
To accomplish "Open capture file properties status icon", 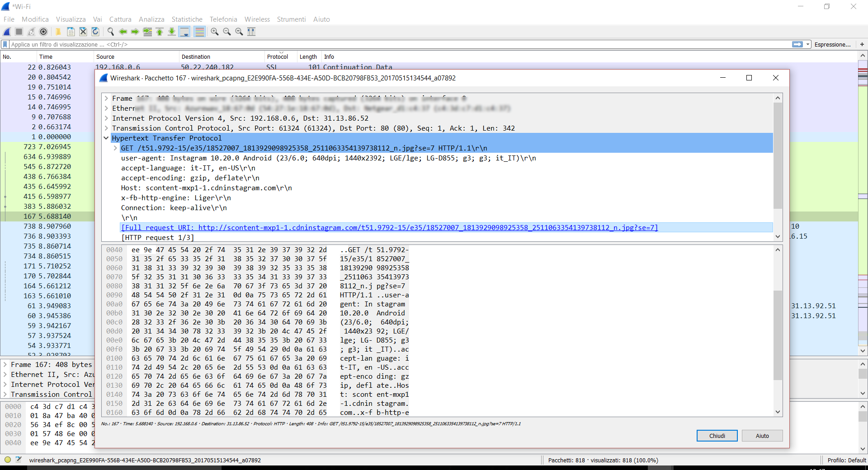I will coord(19,460).
